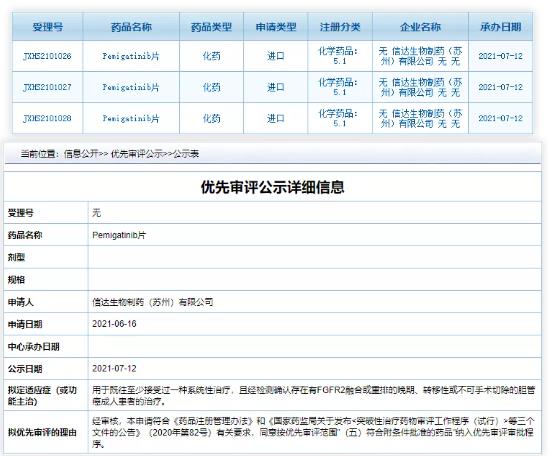Open acceptance number JXHS2101026
Image resolution: width=548 pixels, height=456 pixels.
point(47,56)
